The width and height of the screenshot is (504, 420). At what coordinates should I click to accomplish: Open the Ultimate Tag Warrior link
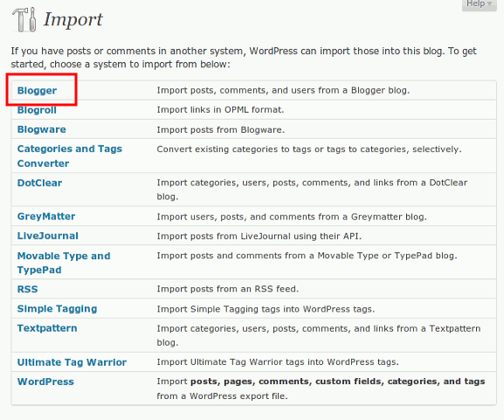point(72,362)
